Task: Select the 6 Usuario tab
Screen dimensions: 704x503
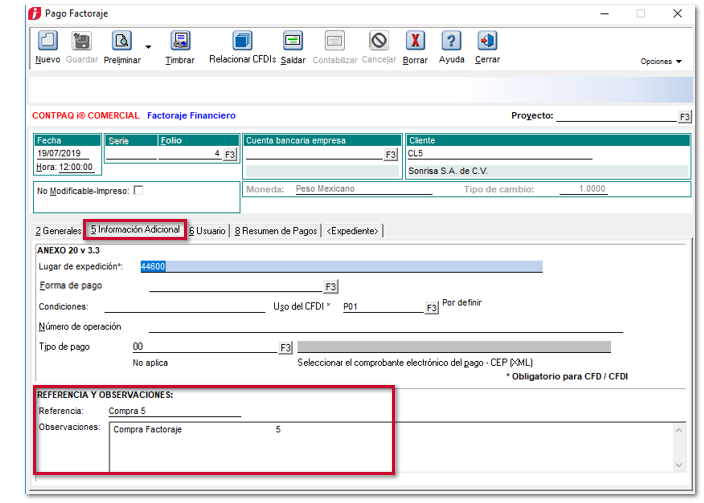Action: [x=208, y=231]
